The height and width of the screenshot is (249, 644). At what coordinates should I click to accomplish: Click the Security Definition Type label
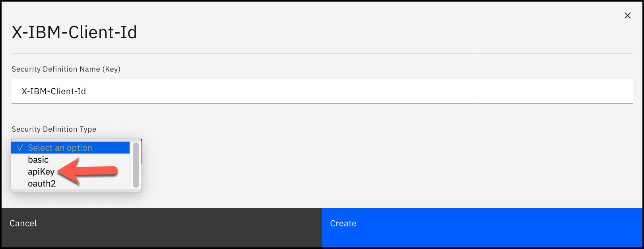click(54, 129)
